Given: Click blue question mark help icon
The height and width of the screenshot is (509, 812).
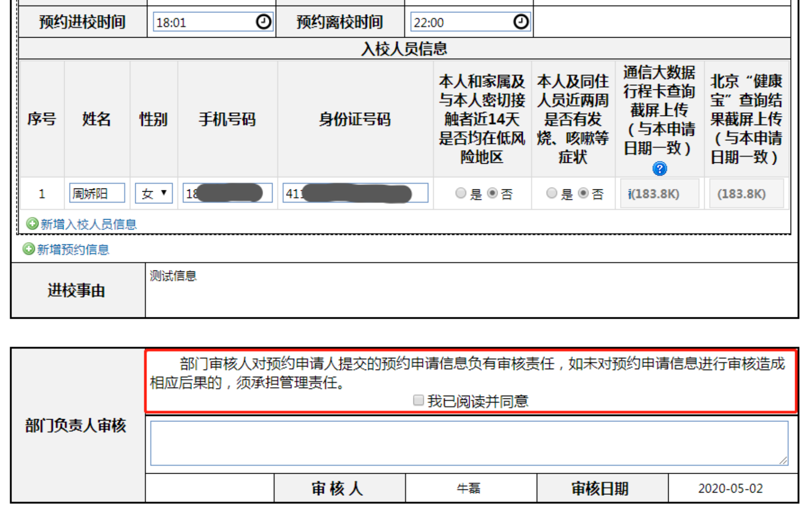Looking at the screenshot, I should 659,169.
